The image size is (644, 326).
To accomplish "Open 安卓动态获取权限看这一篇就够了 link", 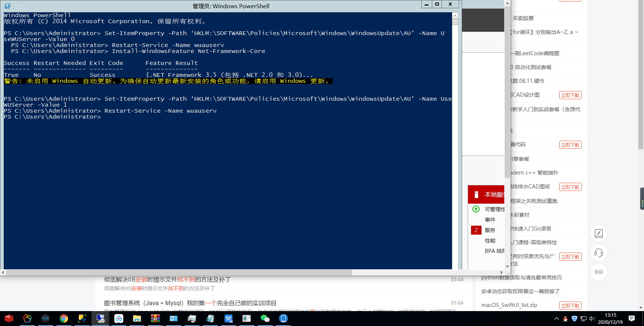I will pyautogui.click(x=520, y=291).
